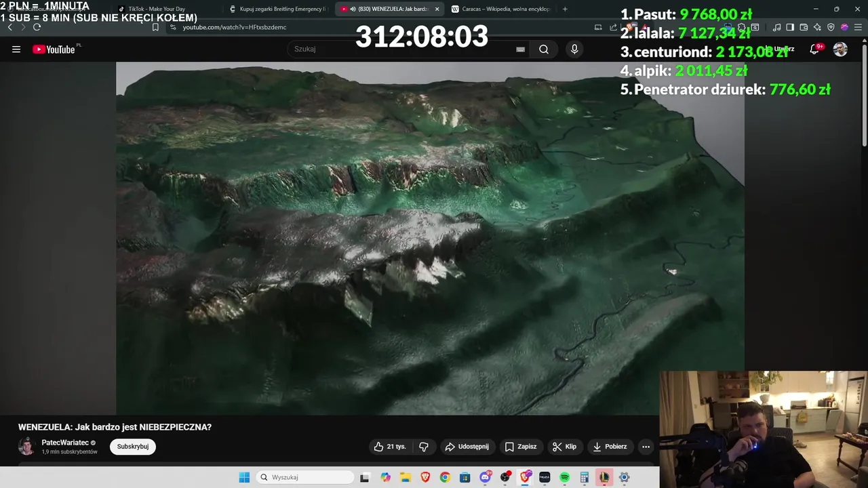The height and width of the screenshot is (488, 868).
Task: Click the YouTube search magnifier button
Action: [x=544, y=49]
